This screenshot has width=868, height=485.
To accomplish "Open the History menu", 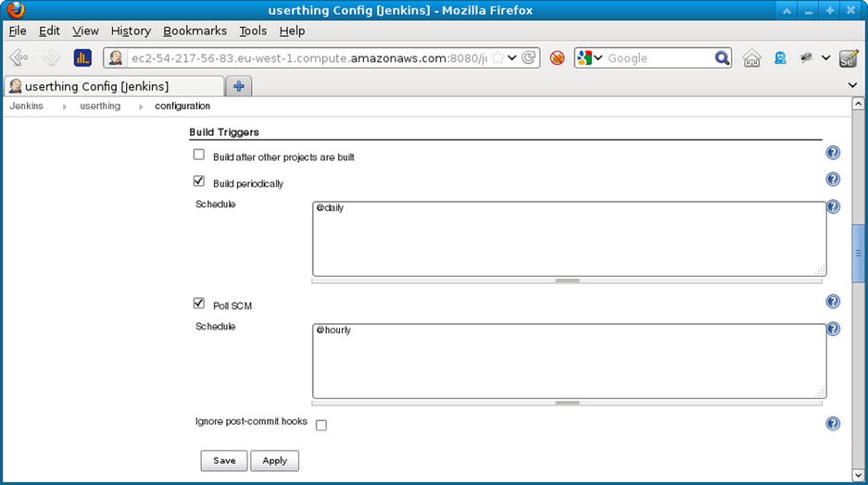I will pos(131,31).
